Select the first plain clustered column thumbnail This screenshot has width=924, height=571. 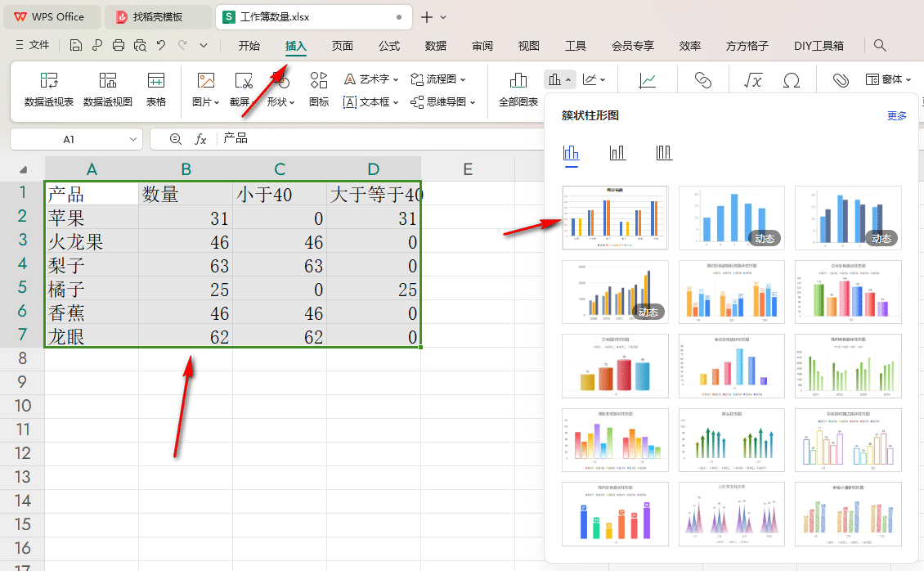[615, 218]
